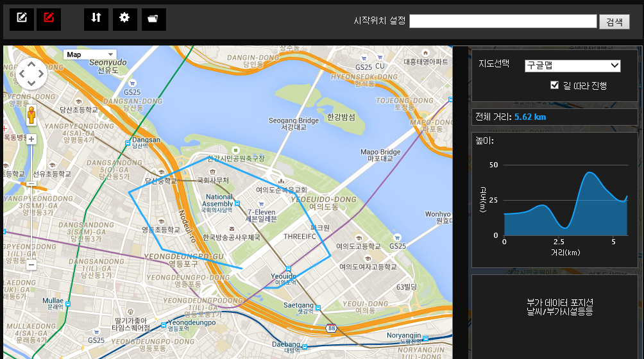Expand the 구글맵 map selection dropdown
The width and height of the screenshot is (644, 359).
(572, 65)
